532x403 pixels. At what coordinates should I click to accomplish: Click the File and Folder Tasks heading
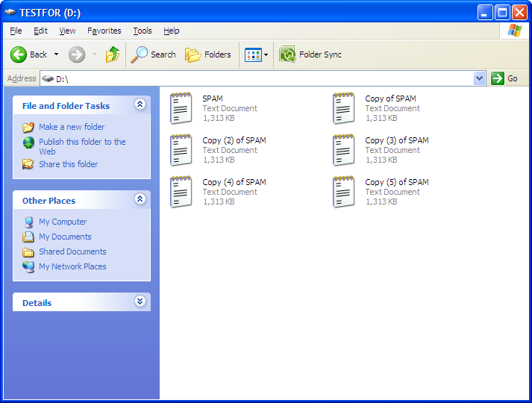pyautogui.click(x=66, y=106)
